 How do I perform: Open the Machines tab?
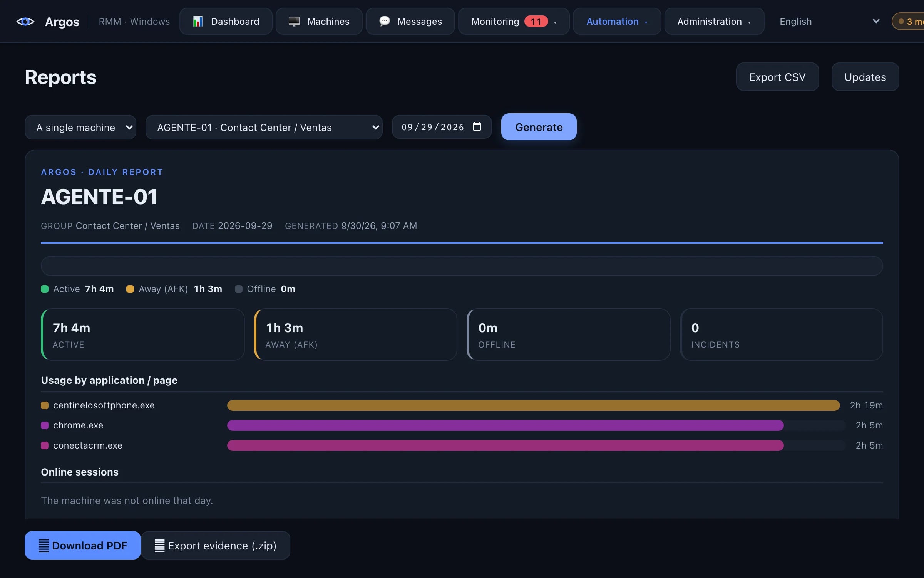click(319, 21)
